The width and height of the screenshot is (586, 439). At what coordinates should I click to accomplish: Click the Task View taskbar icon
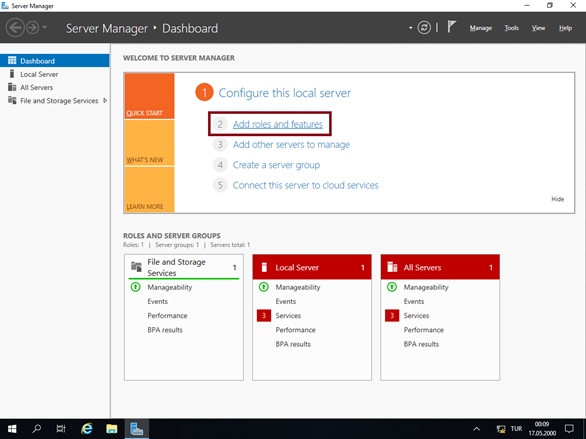tap(61, 429)
